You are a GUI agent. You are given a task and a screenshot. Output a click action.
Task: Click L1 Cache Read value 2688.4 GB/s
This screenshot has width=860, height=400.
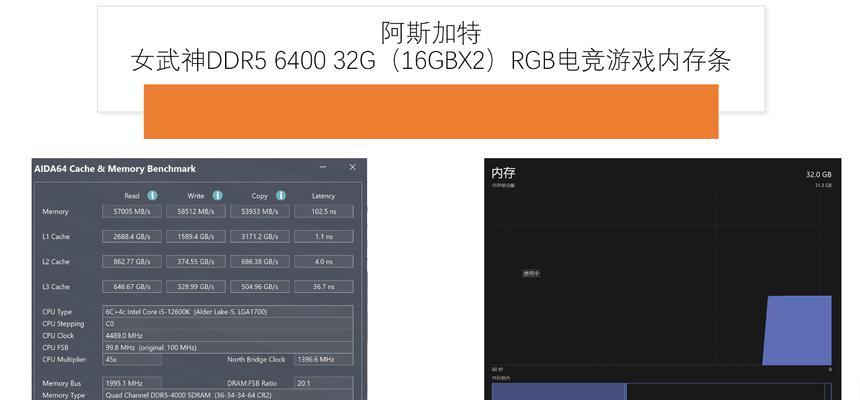click(x=132, y=236)
